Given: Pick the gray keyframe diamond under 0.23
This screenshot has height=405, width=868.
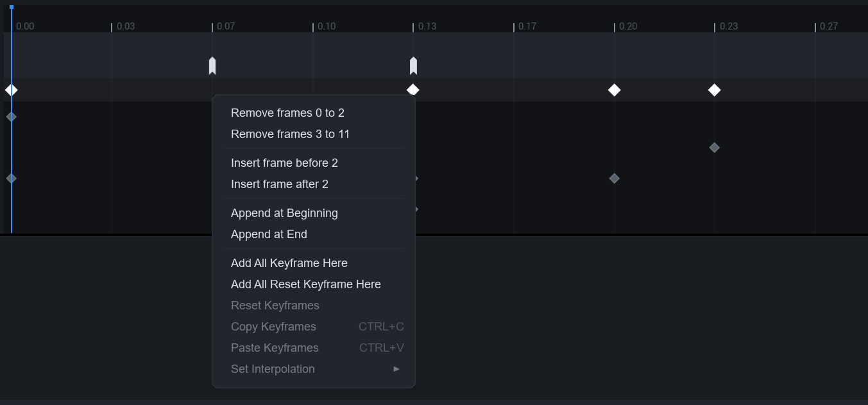Looking at the screenshot, I should [x=714, y=148].
